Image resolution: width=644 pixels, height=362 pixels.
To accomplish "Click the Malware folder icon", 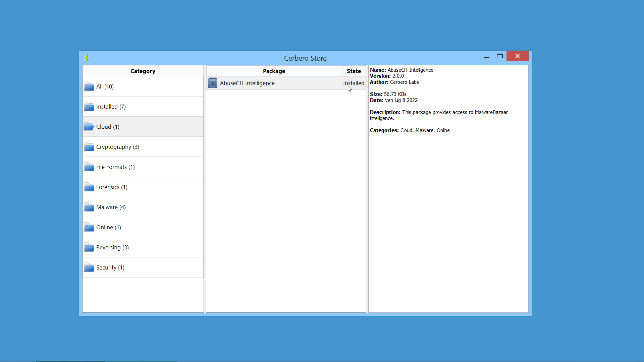I will (89, 207).
